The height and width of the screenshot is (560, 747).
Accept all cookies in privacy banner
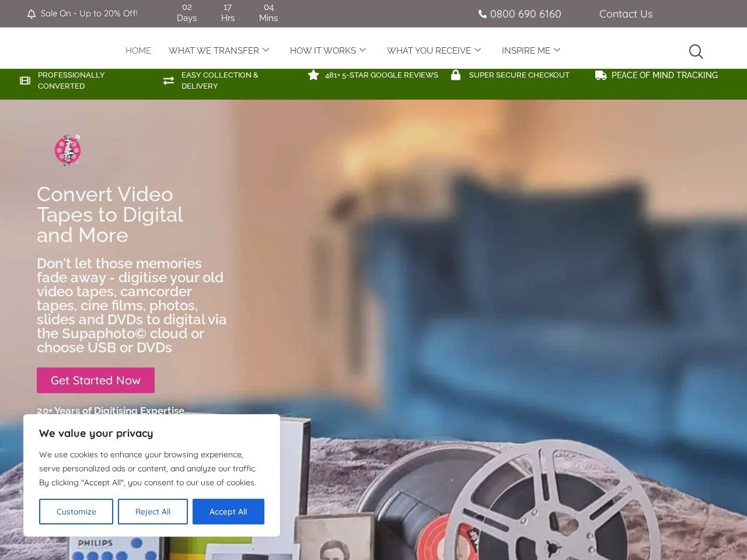(x=228, y=512)
